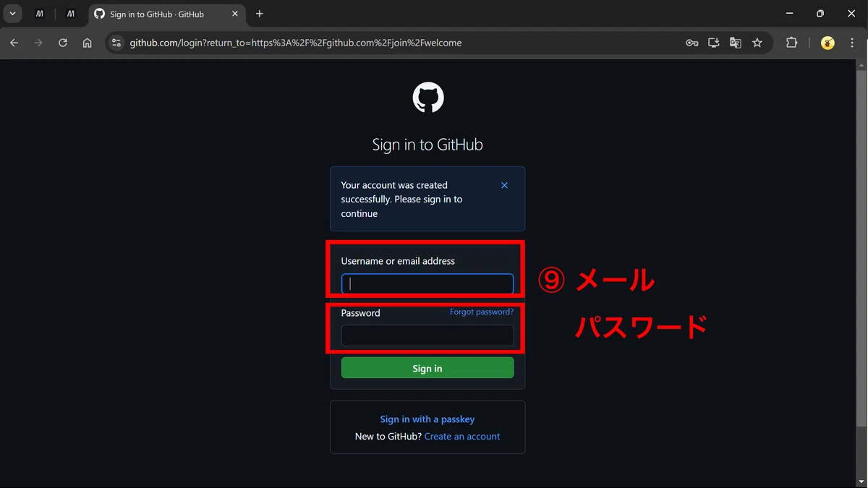Click the URL address bar text

tap(295, 43)
